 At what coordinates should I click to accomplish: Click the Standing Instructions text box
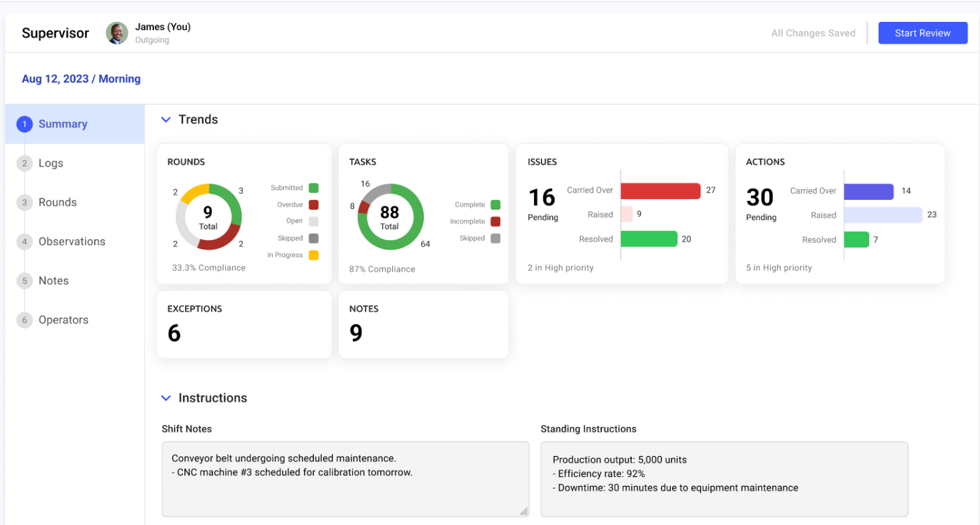pos(724,479)
